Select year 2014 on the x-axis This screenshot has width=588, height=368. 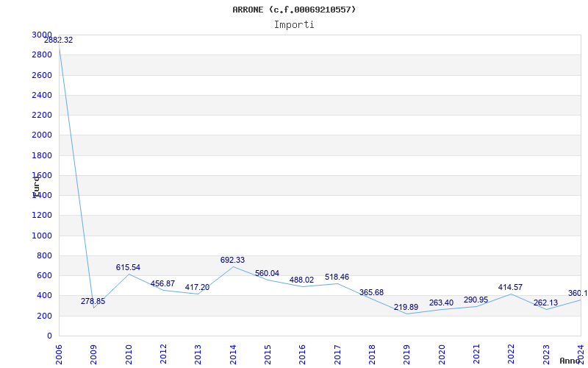(234, 353)
